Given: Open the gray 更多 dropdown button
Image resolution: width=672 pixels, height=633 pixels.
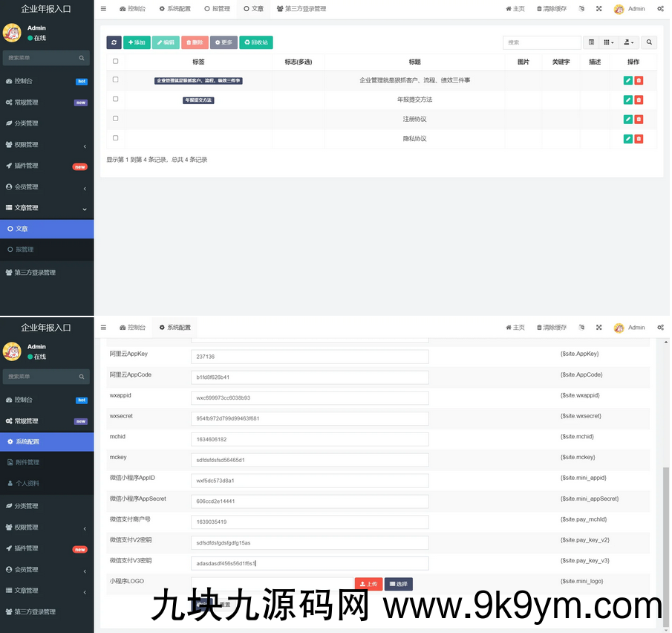Looking at the screenshot, I should [x=224, y=42].
